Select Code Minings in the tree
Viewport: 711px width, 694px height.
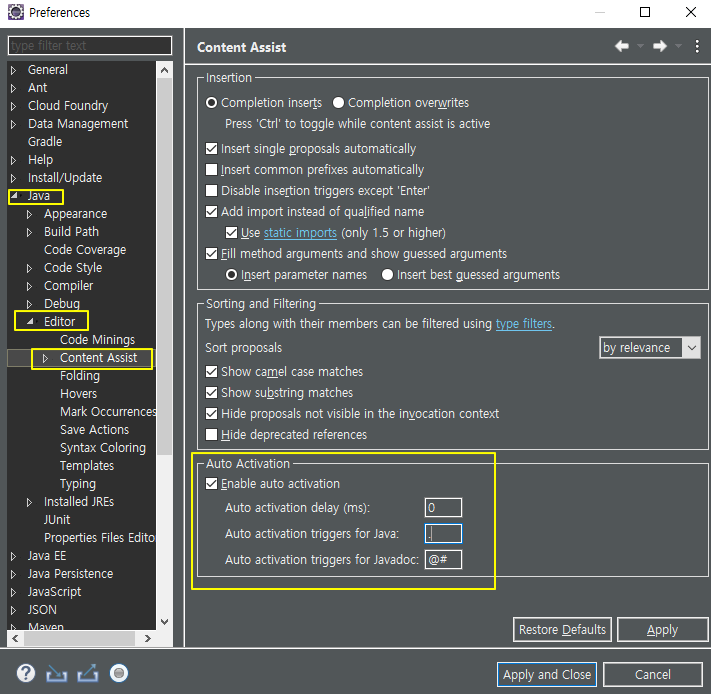pos(97,340)
